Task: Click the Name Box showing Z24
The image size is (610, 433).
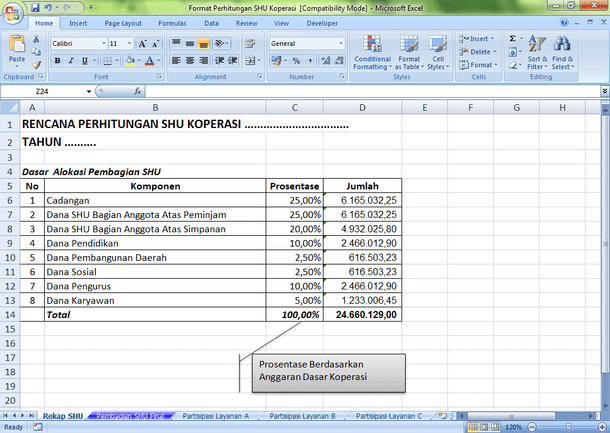Action: (x=42, y=91)
